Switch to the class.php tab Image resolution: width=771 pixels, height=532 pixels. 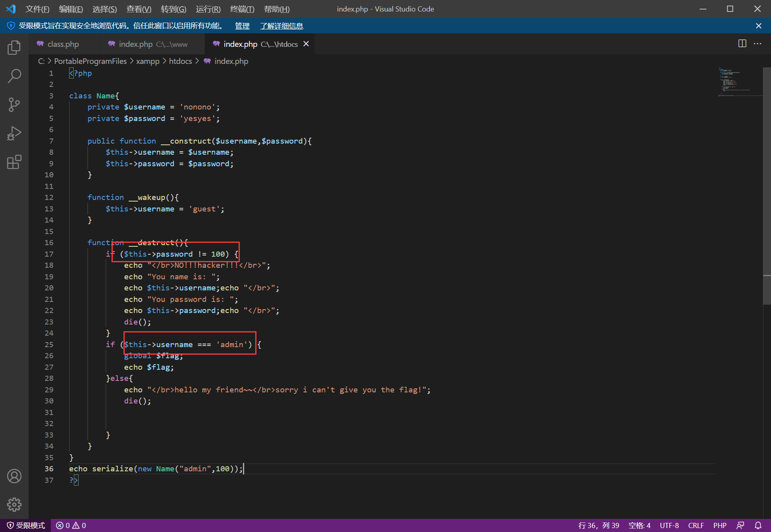point(63,44)
